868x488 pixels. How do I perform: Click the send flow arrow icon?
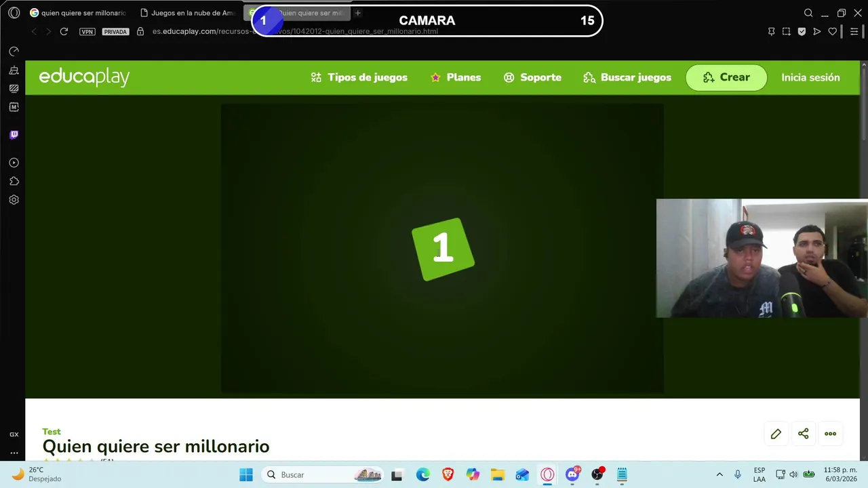point(817,31)
